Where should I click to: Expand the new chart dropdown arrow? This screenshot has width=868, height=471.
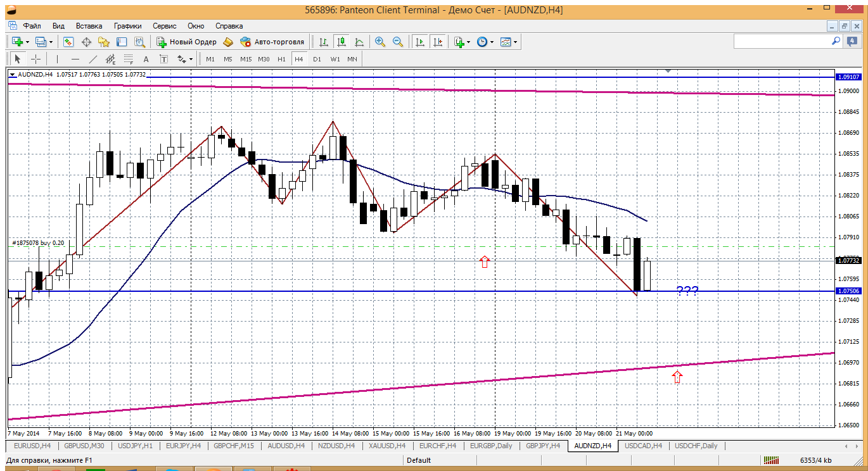(26, 42)
